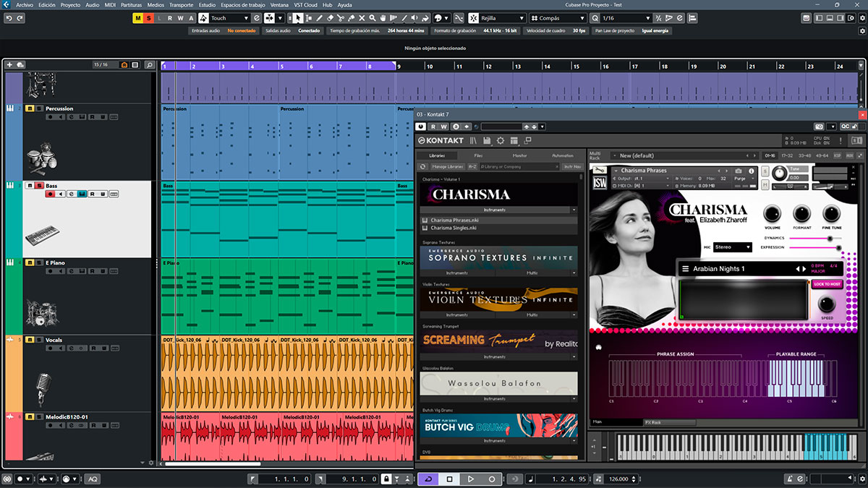Image resolution: width=868 pixels, height=488 pixels.
Task: Switch to Kontakt Automation tab
Action: tap(562, 155)
